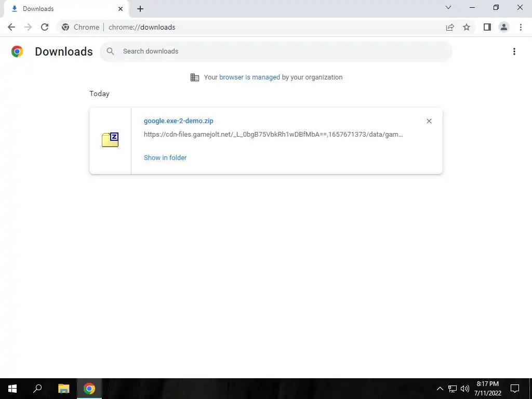Open File Explorer from the taskbar

tap(63, 389)
